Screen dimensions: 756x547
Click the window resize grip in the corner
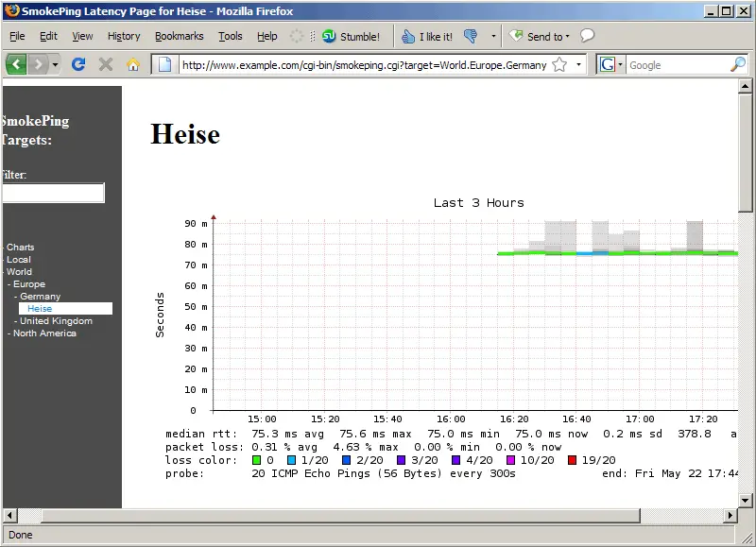tap(747, 537)
